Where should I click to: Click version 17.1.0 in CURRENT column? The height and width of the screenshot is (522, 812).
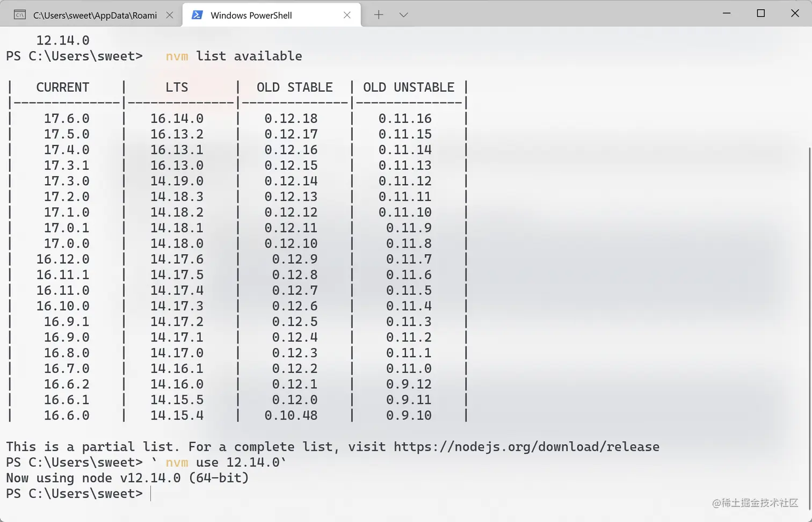click(67, 213)
